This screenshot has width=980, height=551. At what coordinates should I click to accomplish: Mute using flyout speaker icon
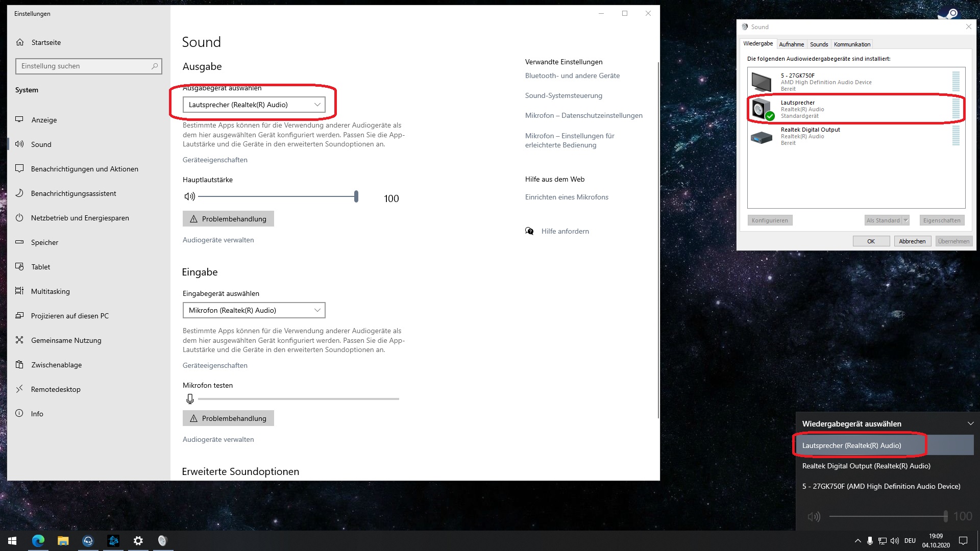pos(814,516)
